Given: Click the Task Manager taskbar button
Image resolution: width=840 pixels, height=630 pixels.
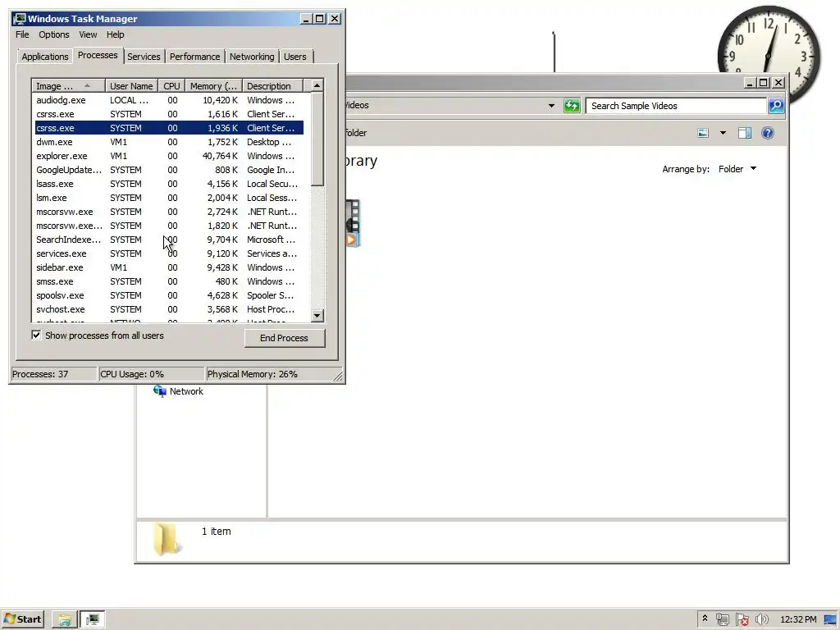Looking at the screenshot, I should click(x=93, y=619).
